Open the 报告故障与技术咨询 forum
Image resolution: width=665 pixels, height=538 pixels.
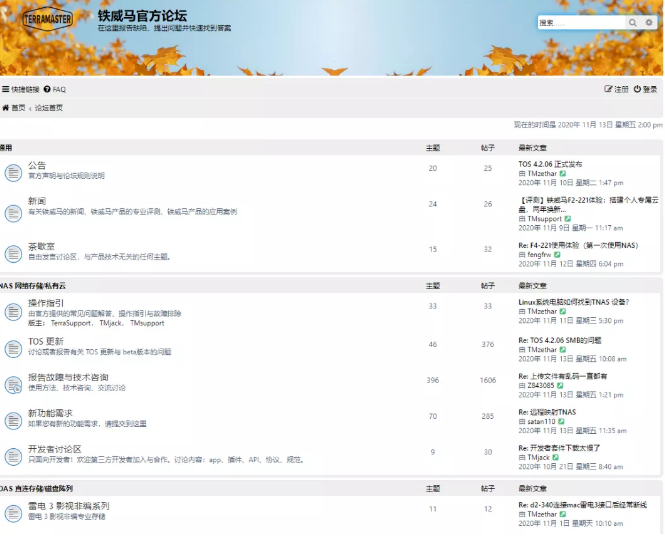click(x=67, y=379)
